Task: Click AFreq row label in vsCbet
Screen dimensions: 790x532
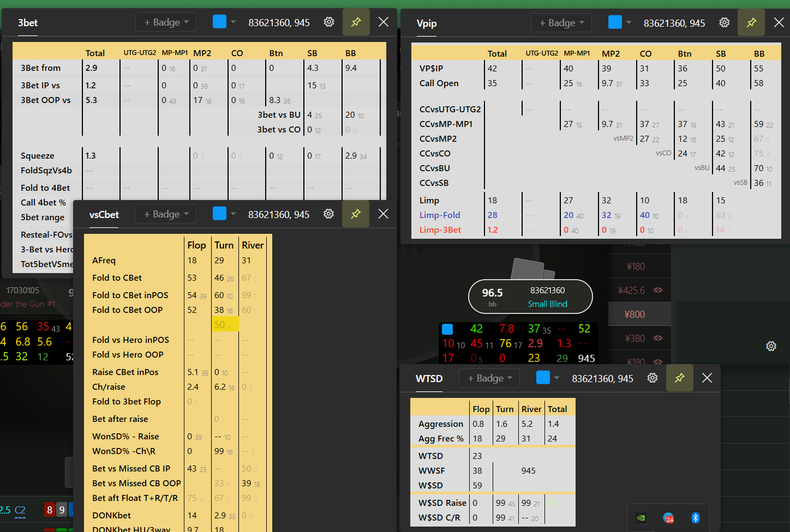Action: 104,260
